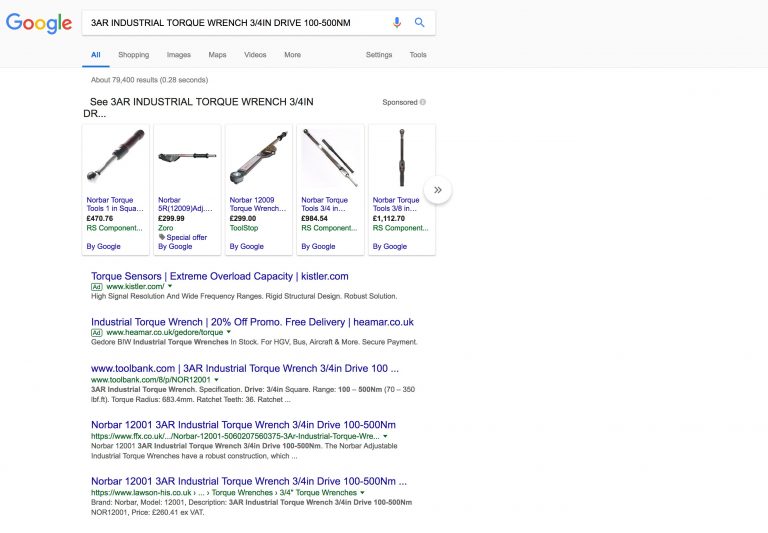
Task: Expand dropdown arrow next to heamar.co.uk/gedore/torque
Action: point(228,332)
